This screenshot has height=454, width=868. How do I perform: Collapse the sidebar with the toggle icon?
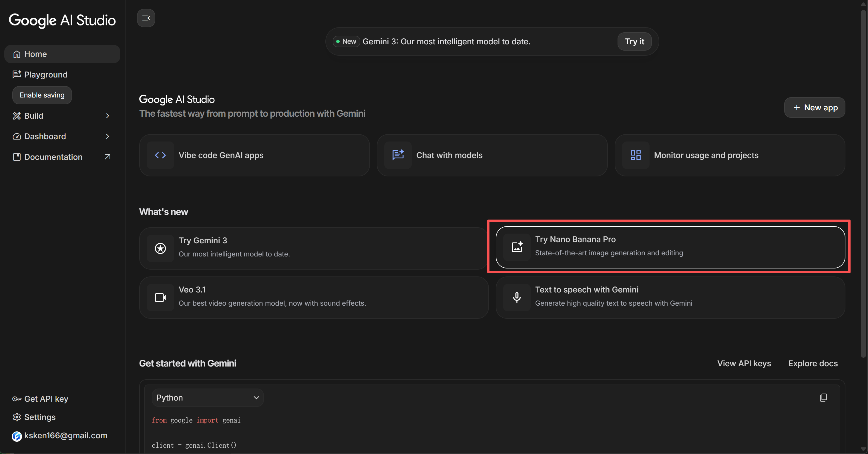pos(146,18)
